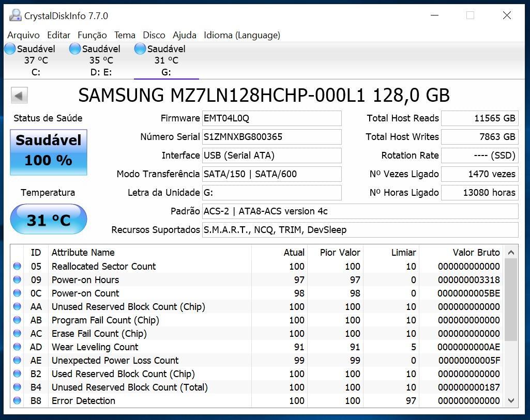The width and height of the screenshot is (530, 420).
Task: Select the Unexpected Power Loss Count name
Action: (x=115, y=360)
